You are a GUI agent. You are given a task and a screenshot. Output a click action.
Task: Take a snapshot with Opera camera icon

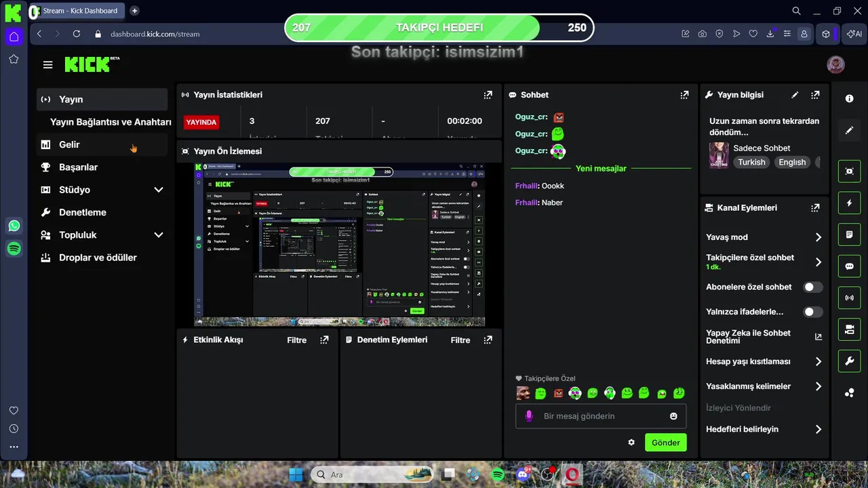point(702,34)
